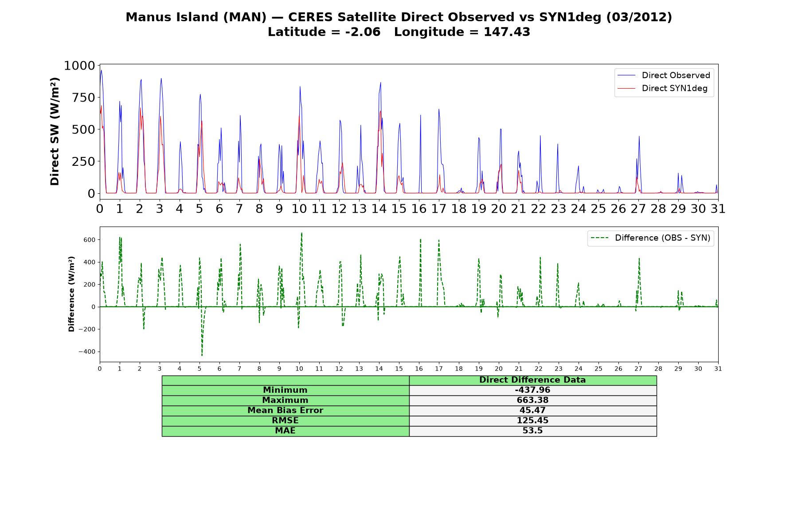Click the Mean Bias Error row label

(x=285, y=411)
